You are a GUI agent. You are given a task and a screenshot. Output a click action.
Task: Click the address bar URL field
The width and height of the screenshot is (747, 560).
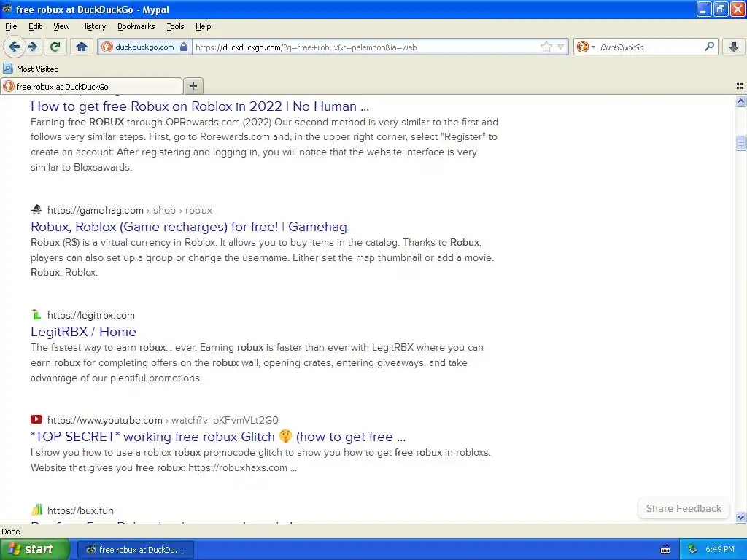(365, 47)
